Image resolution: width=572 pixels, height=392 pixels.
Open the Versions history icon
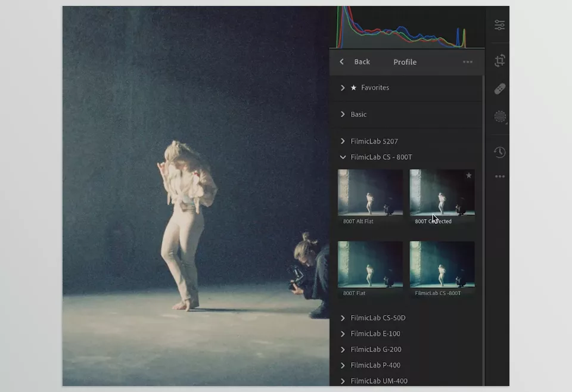(x=500, y=152)
